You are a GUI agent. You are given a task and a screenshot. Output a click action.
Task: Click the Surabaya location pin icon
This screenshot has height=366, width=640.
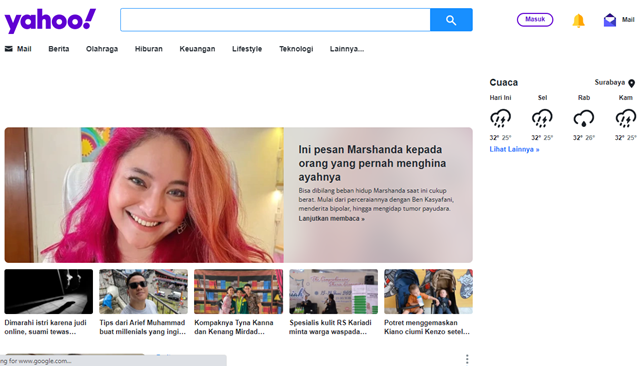click(631, 83)
